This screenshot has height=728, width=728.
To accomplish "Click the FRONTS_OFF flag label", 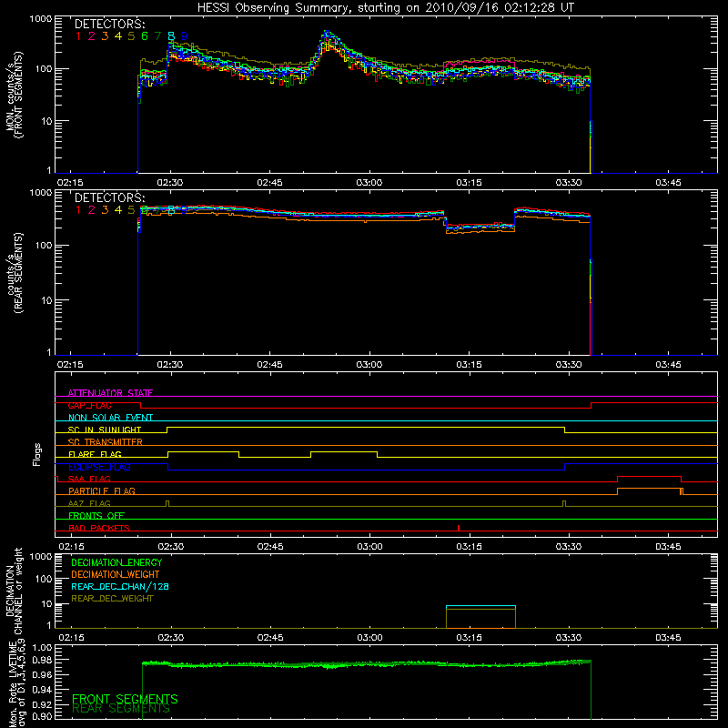I will point(96,515).
